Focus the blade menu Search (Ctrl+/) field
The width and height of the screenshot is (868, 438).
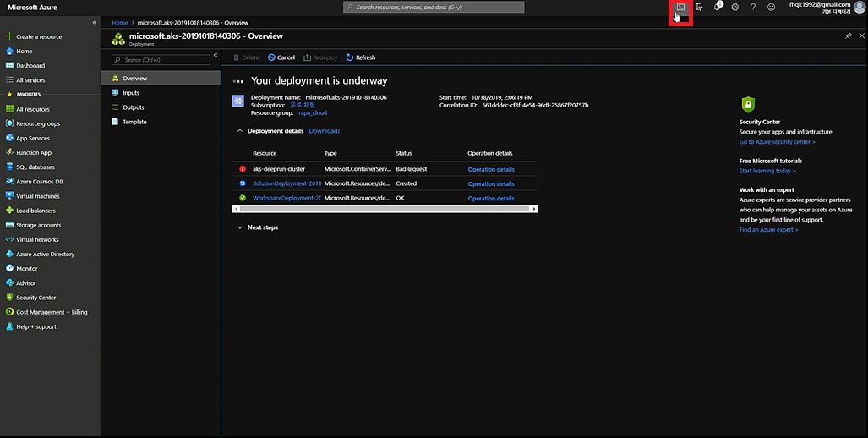161,59
